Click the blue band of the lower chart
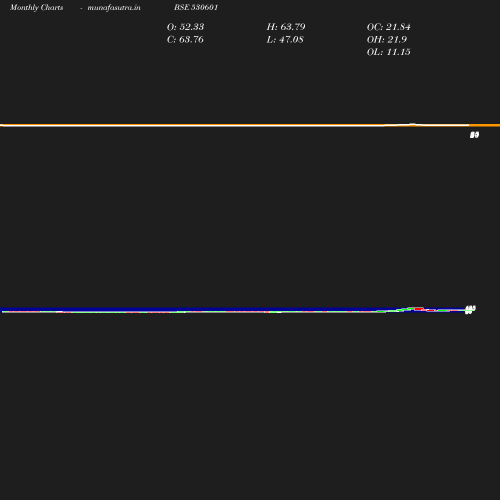 233,309
